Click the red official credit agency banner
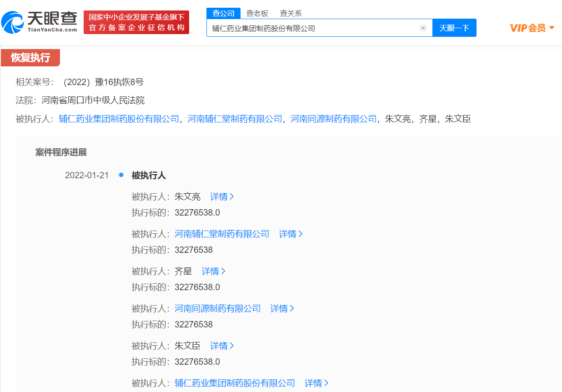 [x=136, y=22]
